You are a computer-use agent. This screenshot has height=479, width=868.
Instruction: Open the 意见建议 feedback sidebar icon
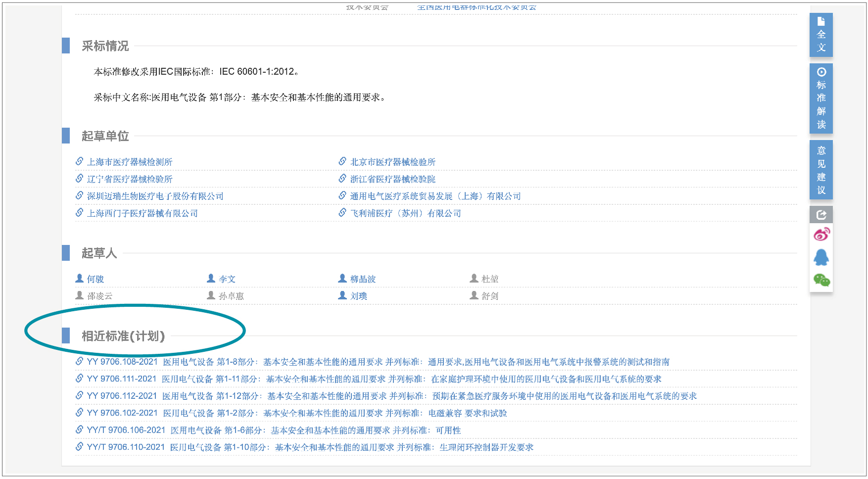click(x=821, y=170)
